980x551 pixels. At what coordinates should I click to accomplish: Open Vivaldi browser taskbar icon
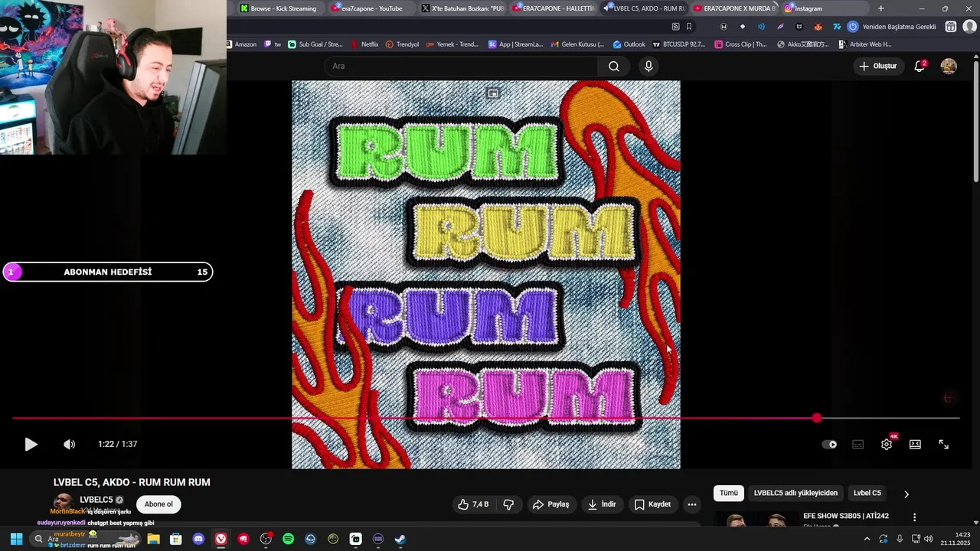point(220,539)
